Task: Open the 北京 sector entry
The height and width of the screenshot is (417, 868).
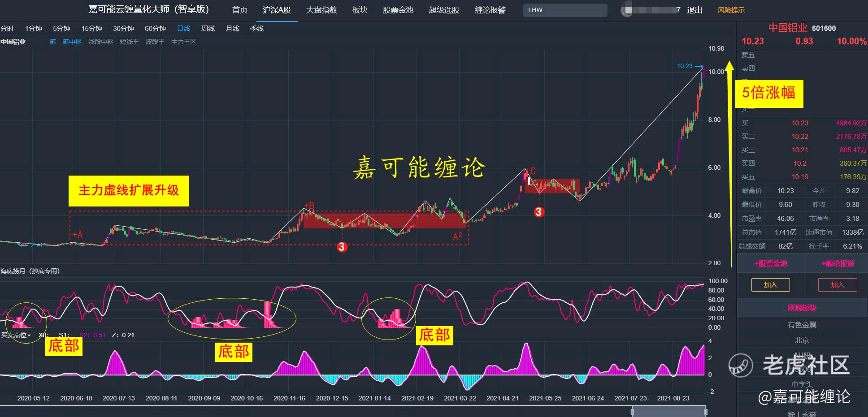Action: (802, 340)
